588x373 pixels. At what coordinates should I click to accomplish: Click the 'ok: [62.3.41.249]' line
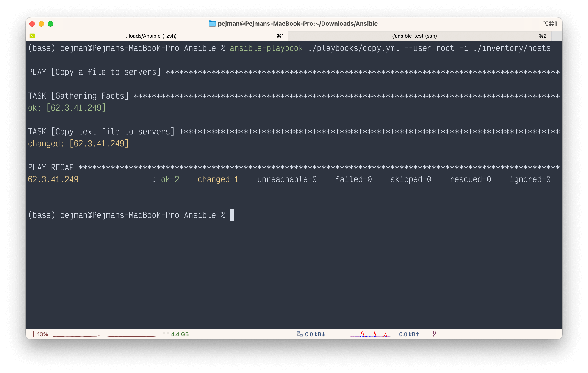point(67,108)
